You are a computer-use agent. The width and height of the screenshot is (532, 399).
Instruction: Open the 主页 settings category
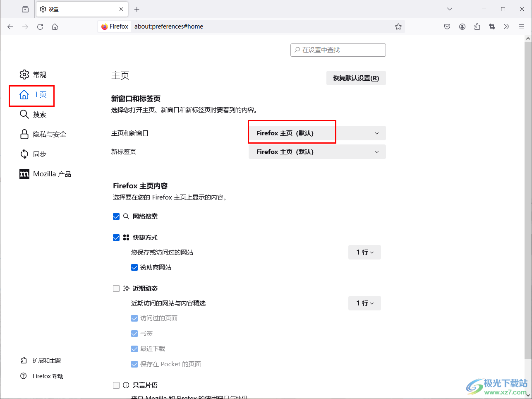(33, 95)
